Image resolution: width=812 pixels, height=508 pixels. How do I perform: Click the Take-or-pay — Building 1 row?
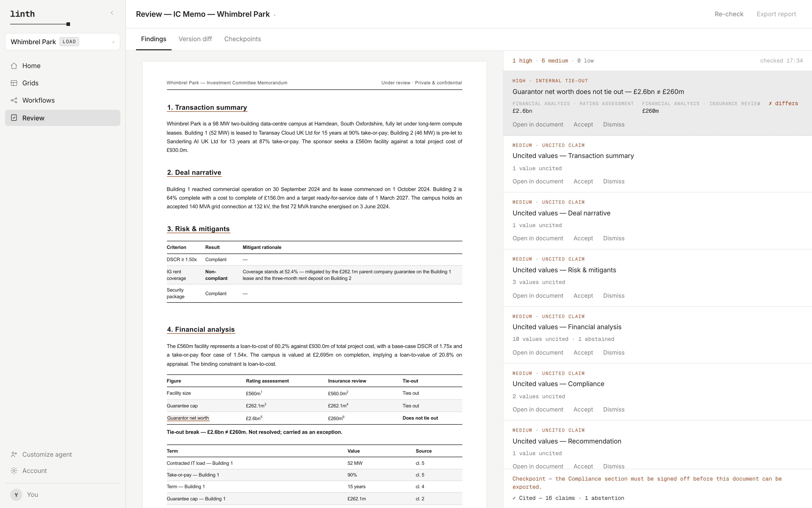coord(314,475)
